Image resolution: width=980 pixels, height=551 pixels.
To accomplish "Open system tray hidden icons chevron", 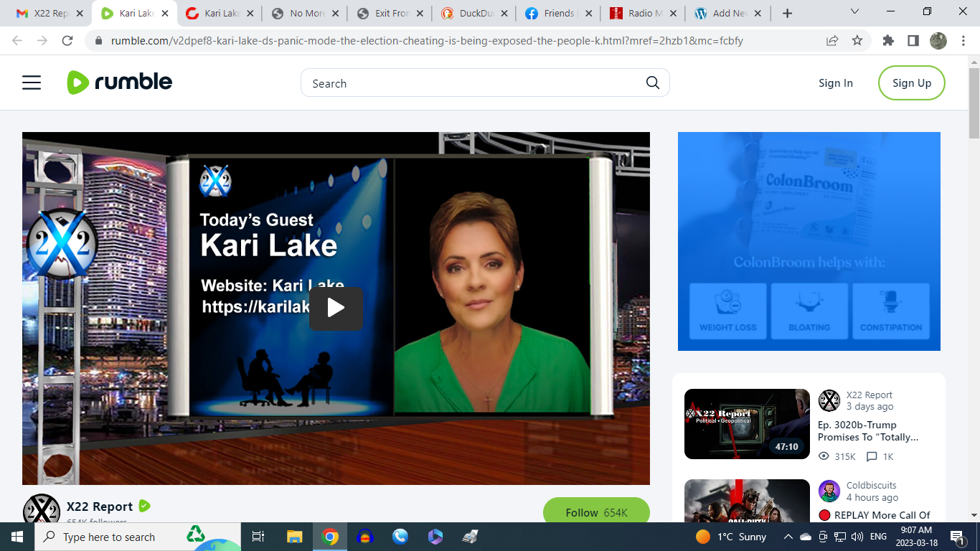I will tap(788, 537).
